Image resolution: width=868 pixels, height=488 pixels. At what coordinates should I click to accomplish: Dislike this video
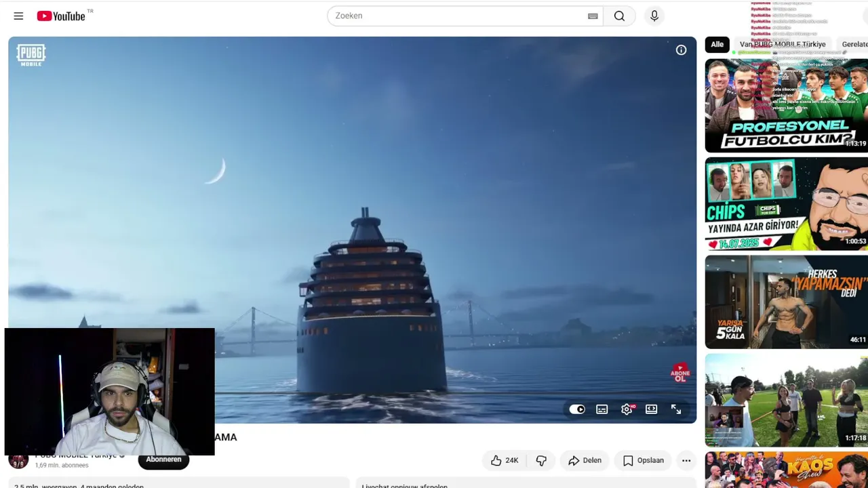(x=541, y=461)
